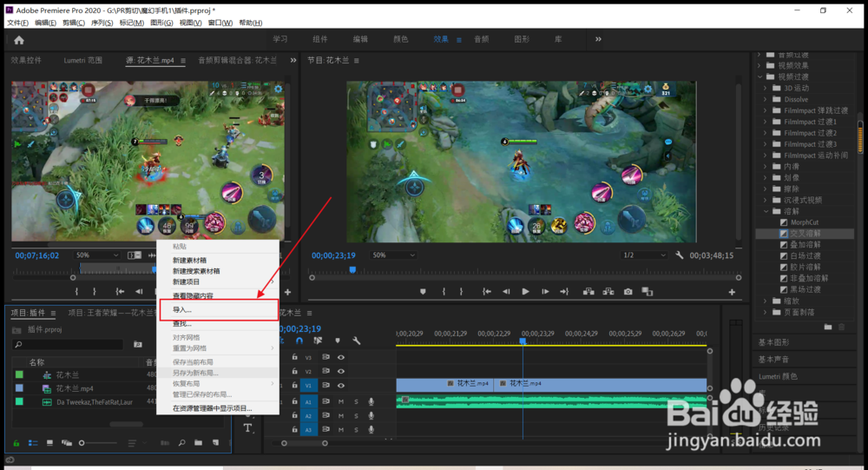This screenshot has width=868, height=470.
Task: Show more workspaces chevron
Action: (x=598, y=39)
